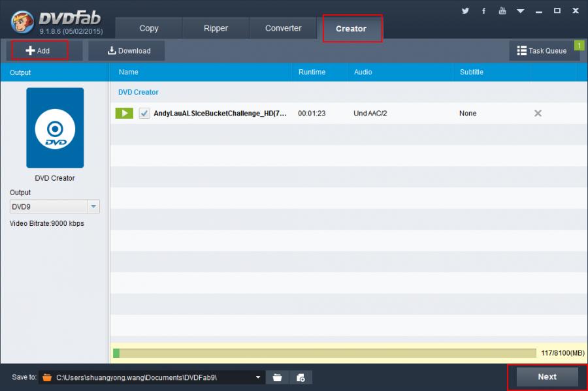Click the disc capacity usage bar
This screenshot has height=391, width=588.
click(325, 353)
